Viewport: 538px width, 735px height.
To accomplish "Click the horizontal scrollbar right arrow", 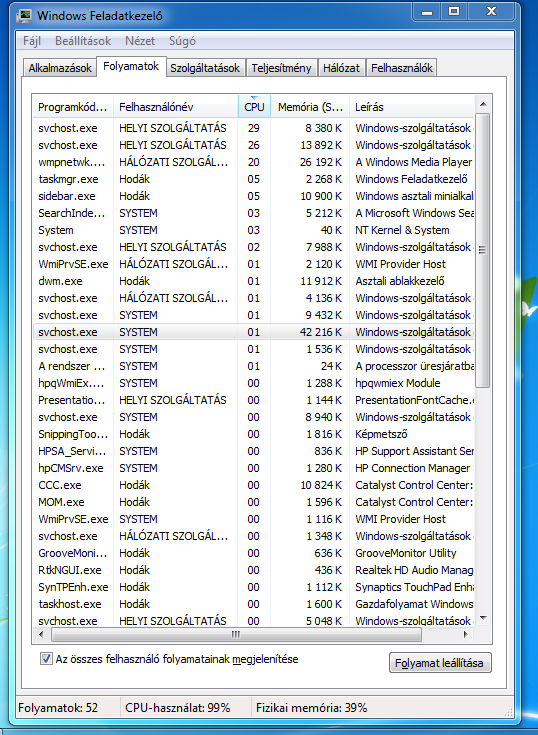I will point(465,634).
